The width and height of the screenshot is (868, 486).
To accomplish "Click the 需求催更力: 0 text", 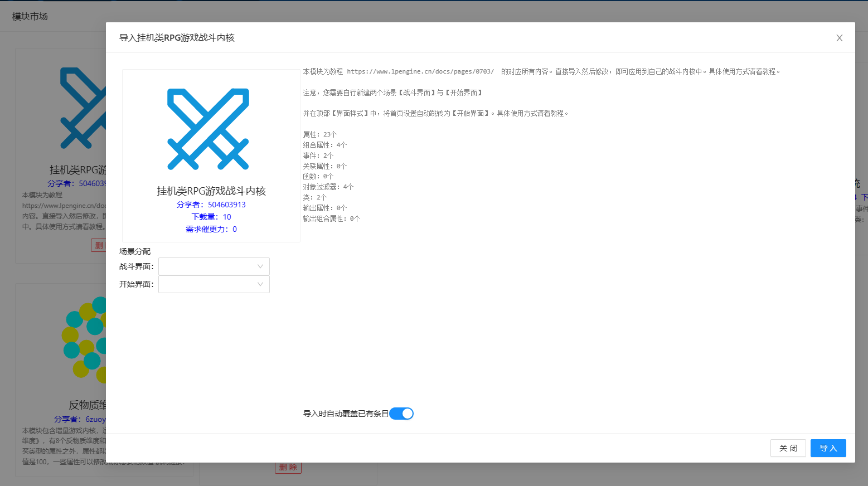I will click(x=211, y=229).
